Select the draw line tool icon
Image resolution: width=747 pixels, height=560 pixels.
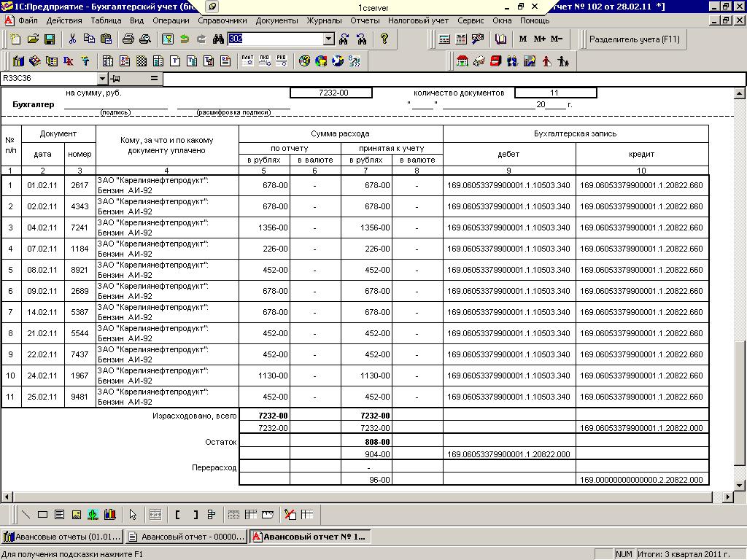point(26,515)
